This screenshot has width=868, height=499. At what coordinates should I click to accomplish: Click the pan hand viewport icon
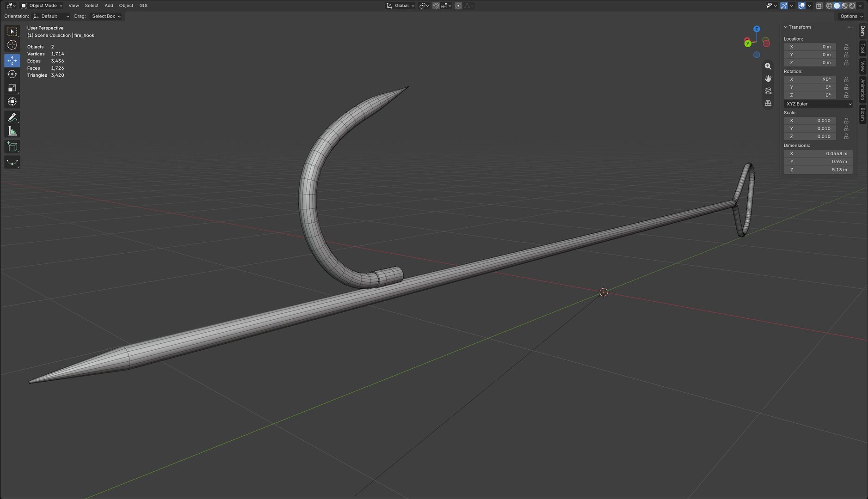tap(768, 79)
